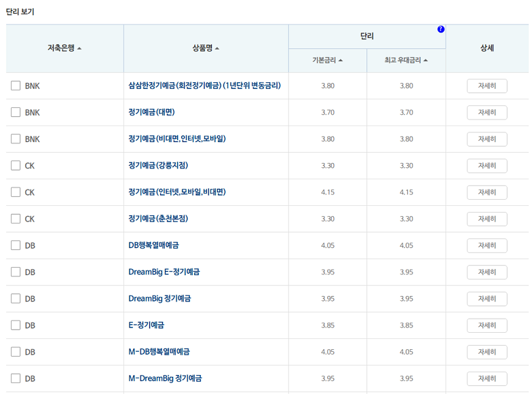Check the CK 정기예금(강릉지점) checkbox
This screenshot has width=532, height=394.
(x=16, y=166)
